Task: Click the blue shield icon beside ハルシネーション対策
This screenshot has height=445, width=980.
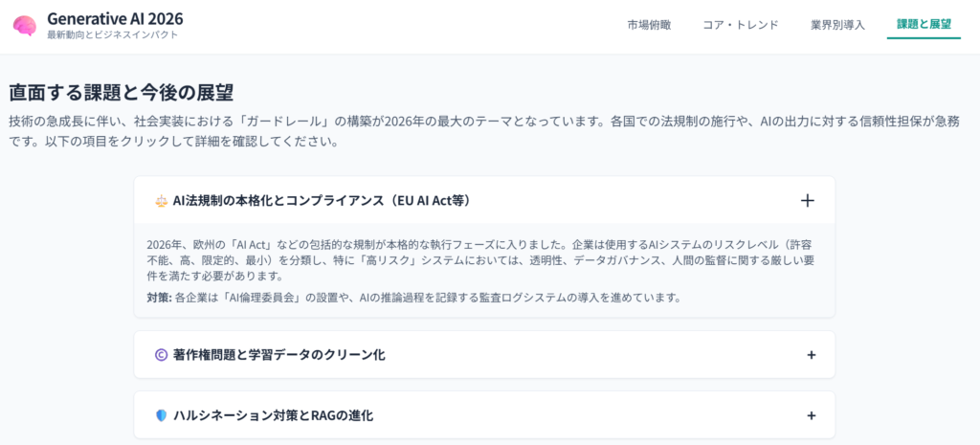Action: click(x=161, y=415)
